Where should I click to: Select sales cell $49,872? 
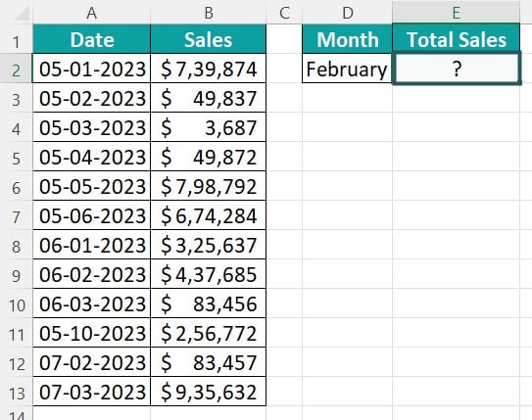[209, 157]
